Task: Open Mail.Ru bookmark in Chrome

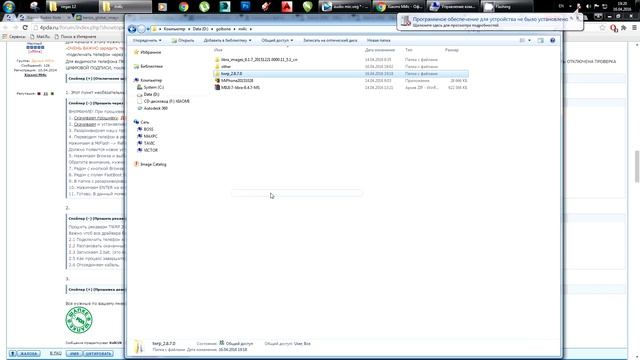Action: coord(40,37)
